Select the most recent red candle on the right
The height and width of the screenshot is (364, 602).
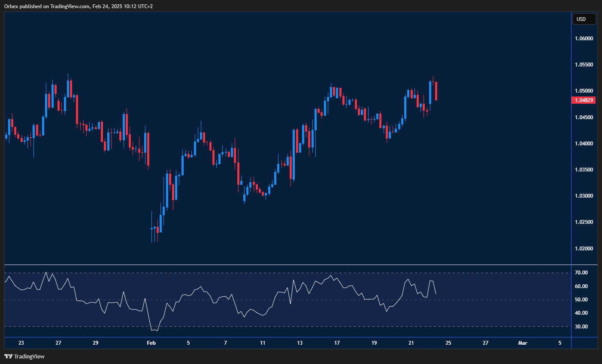pos(436,90)
